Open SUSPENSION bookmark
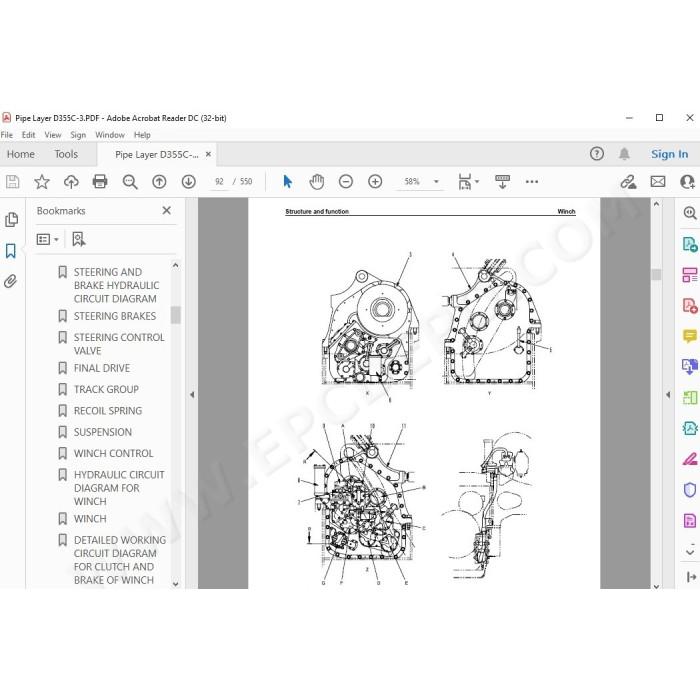Screen dimensions: 700x700 coord(103,432)
